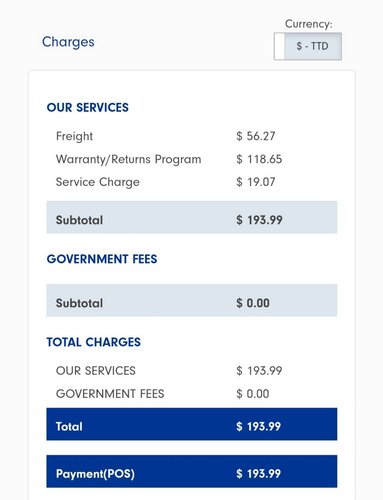
Task: Select the government subtotal $ 0.00
Action: click(253, 303)
